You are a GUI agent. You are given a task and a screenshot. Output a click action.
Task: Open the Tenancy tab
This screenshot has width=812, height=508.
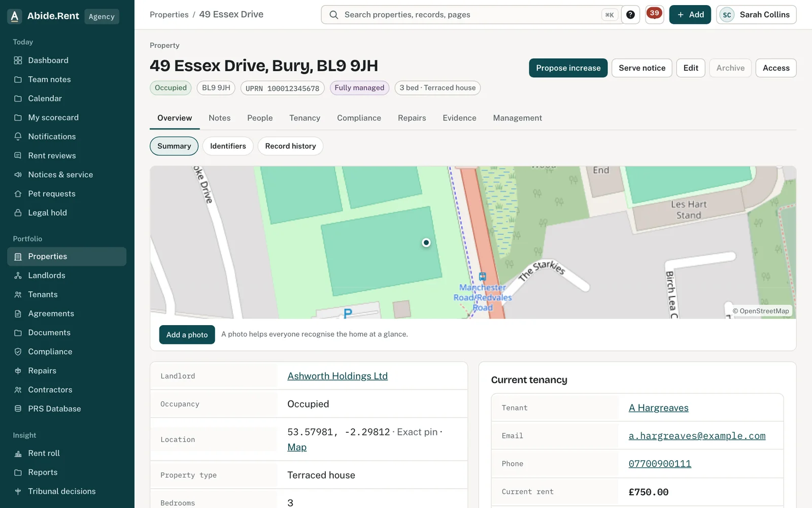[304, 118]
